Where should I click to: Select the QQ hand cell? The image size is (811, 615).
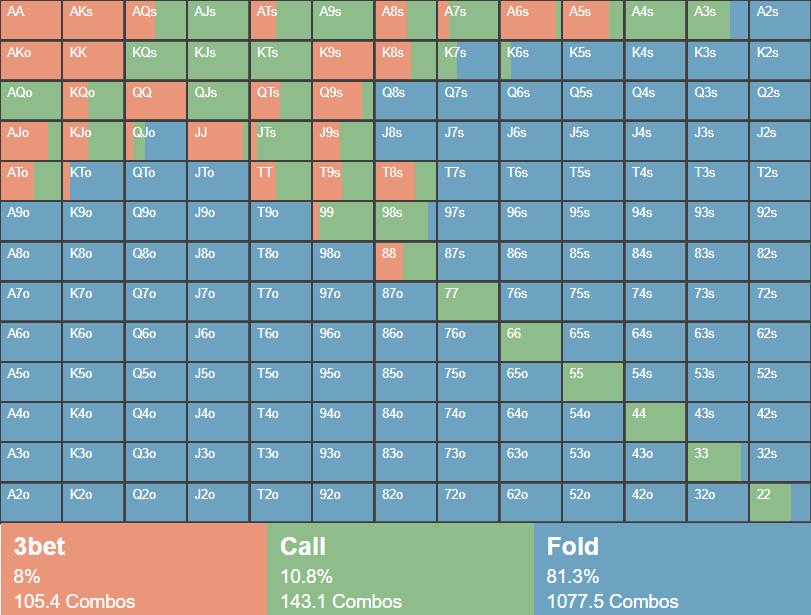point(156,100)
